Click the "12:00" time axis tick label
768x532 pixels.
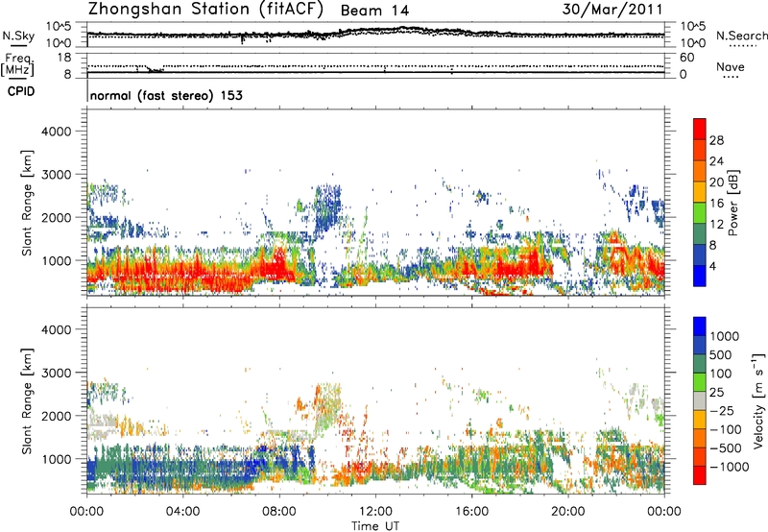tap(375, 512)
